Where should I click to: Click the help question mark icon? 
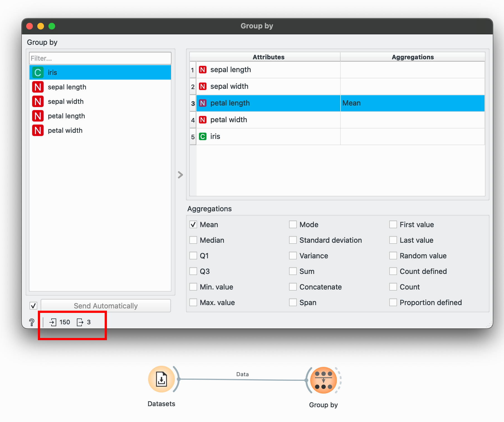point(32,322)
